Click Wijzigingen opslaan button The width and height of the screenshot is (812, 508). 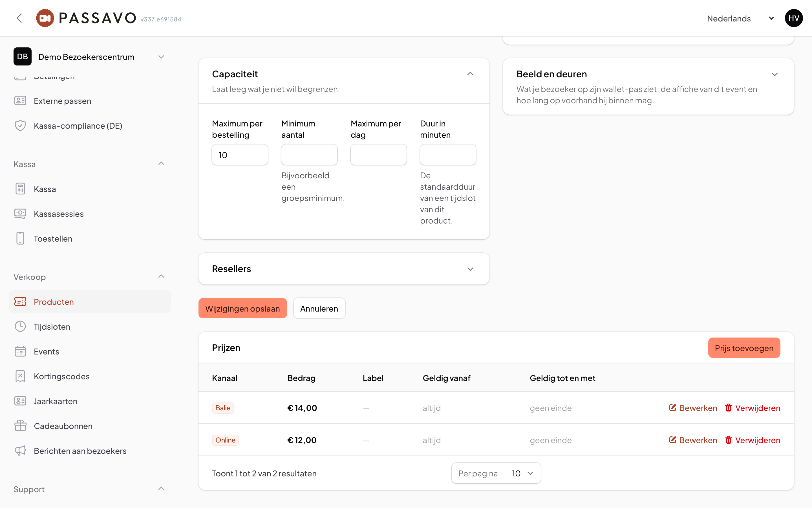242,308
